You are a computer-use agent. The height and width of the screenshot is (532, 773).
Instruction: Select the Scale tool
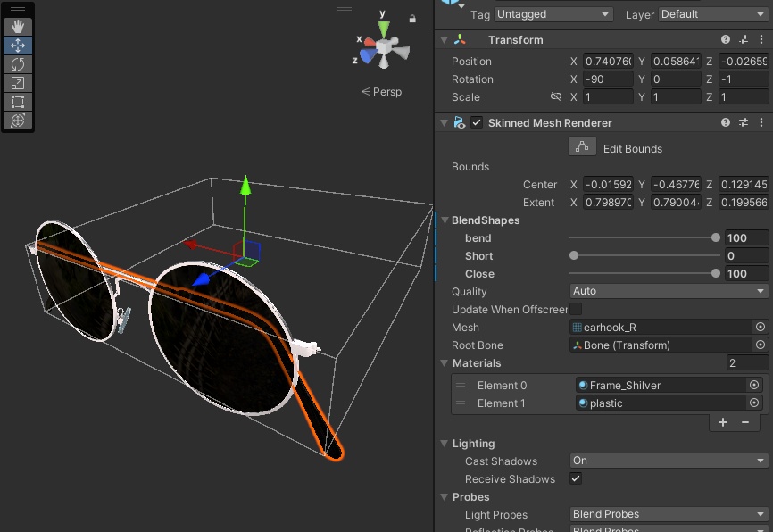pos(18,83)
